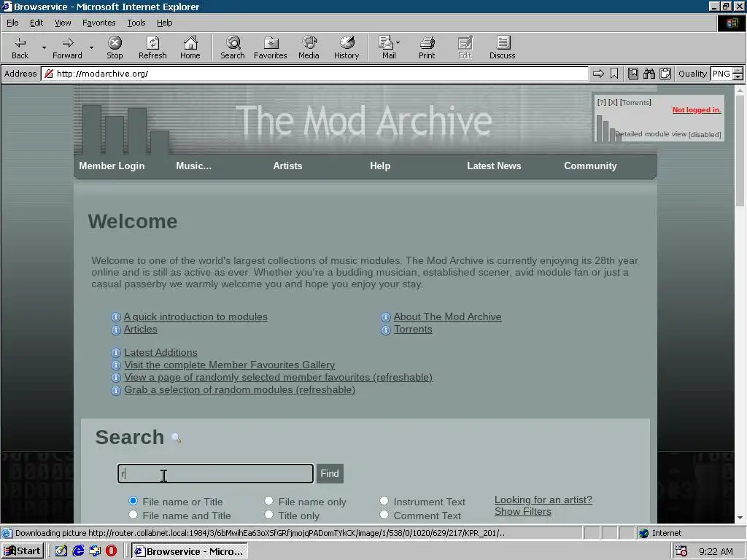Click the magnifier icon beside Search heading
Viewport: 747px width, 560px height.
point(176,437)
